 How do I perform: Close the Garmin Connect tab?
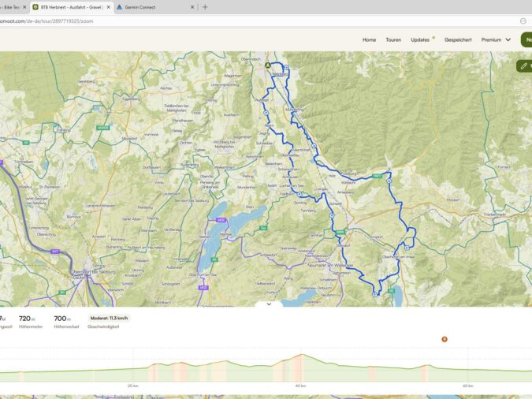tap(193, 7)
